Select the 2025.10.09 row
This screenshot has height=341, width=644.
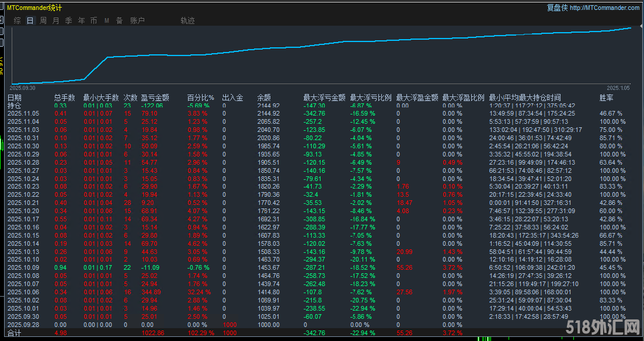click(23, 267)
